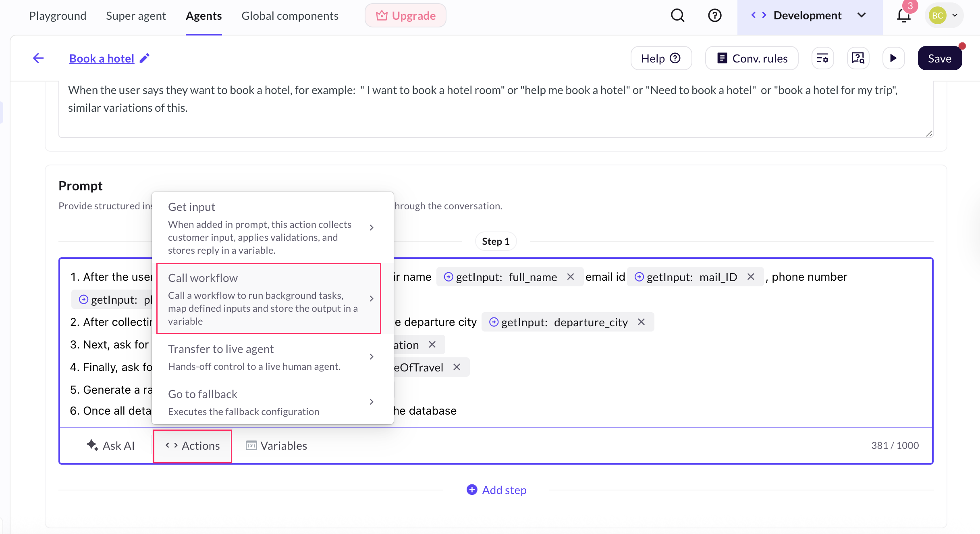Image resolution: width=980 pixels, height=534 pixels.
Task: Click the back arrow icon
Action: pos(38,58)
